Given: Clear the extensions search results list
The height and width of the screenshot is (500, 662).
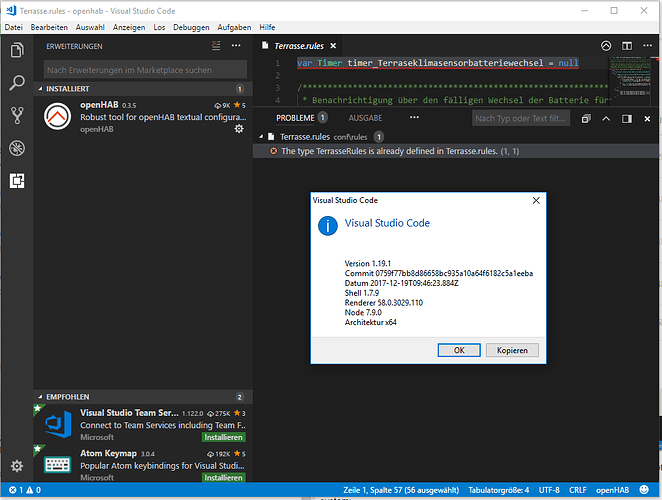Looking at the screenshot, I should pos(216,46).
